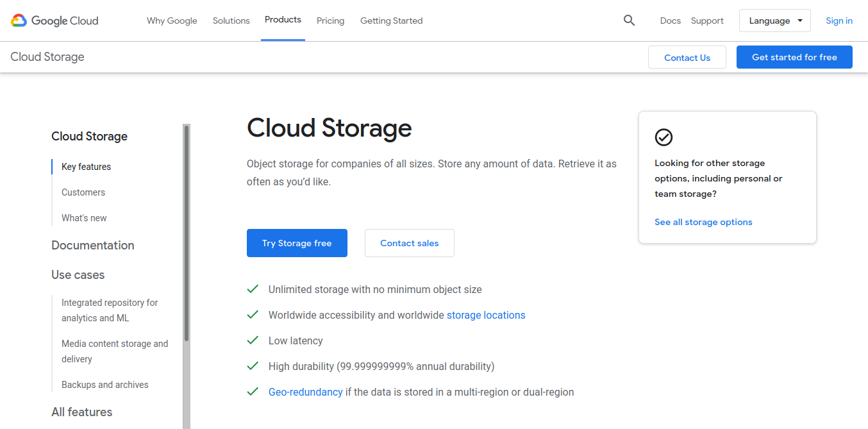
Task: Click checkmark beside Unlimited storage feature
Action: pyautogui.click(x=253, y=289)
